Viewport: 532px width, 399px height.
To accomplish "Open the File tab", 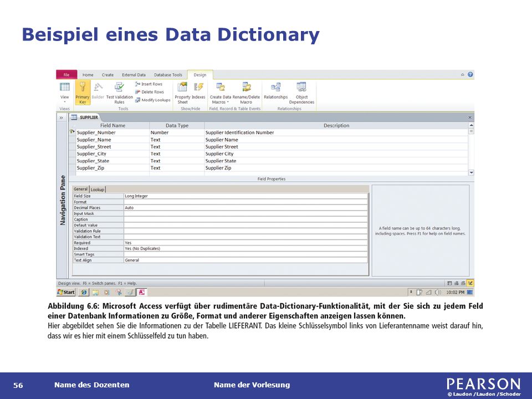I will click(x=66, y=75).
